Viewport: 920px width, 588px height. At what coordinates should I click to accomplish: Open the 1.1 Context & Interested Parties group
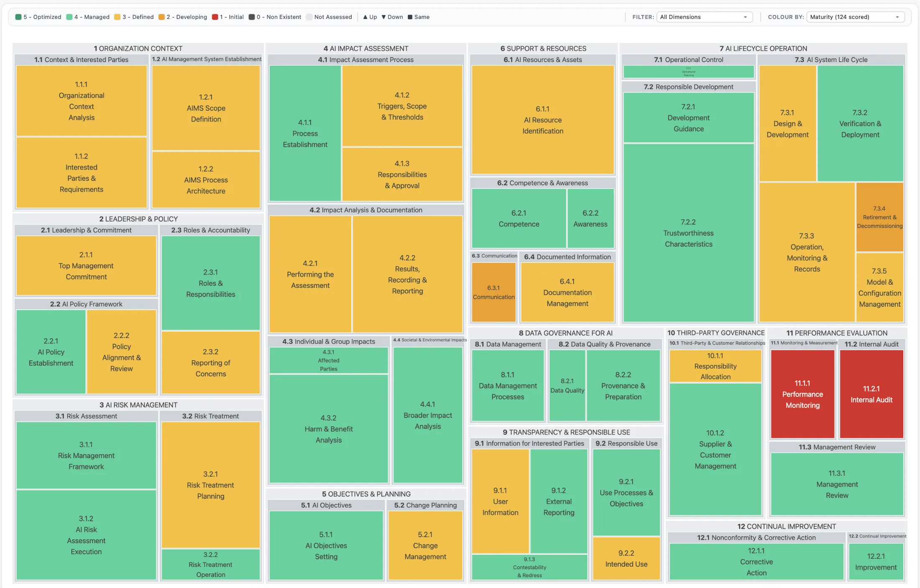coord(81,60)
